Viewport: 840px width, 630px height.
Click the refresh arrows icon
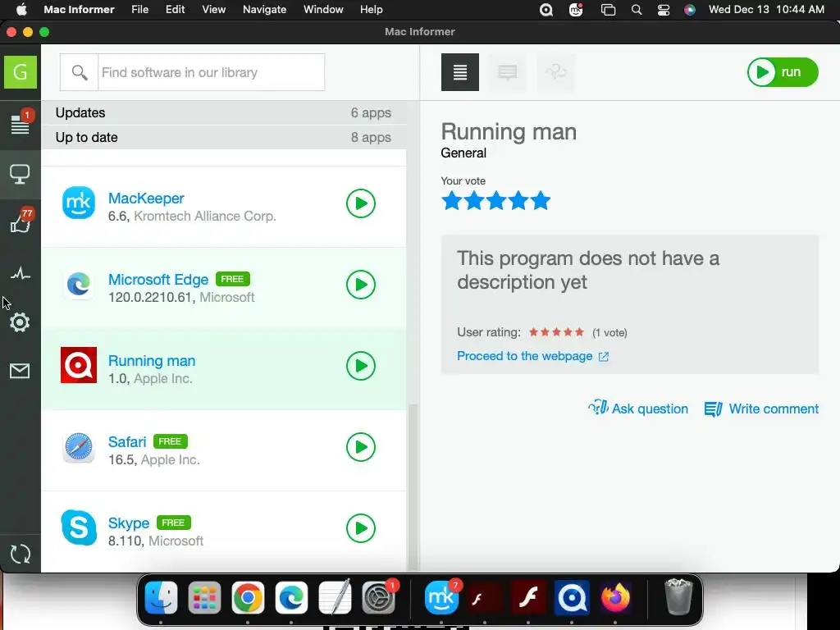(21, 554)
